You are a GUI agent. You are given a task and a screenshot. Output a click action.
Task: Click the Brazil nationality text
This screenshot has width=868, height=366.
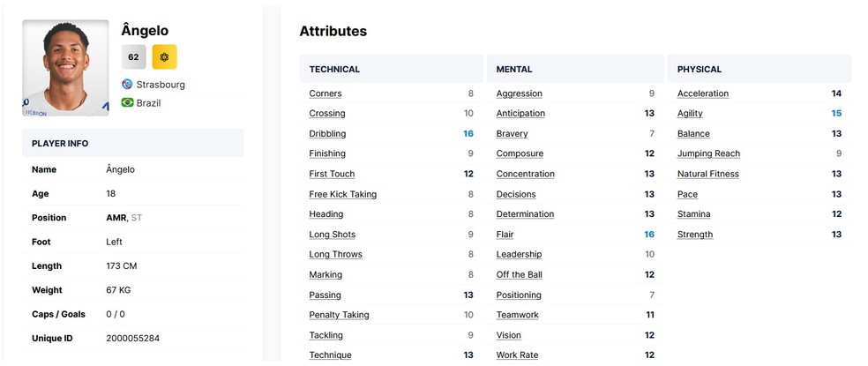point(148,103)
